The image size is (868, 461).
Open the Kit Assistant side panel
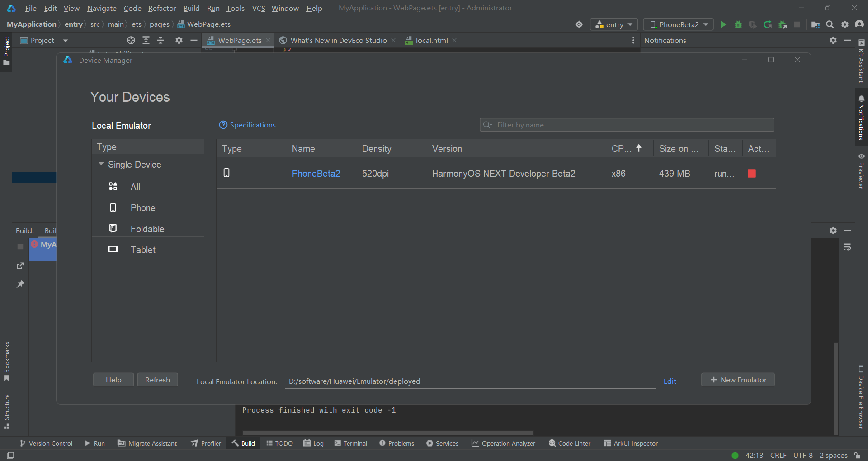861,61
